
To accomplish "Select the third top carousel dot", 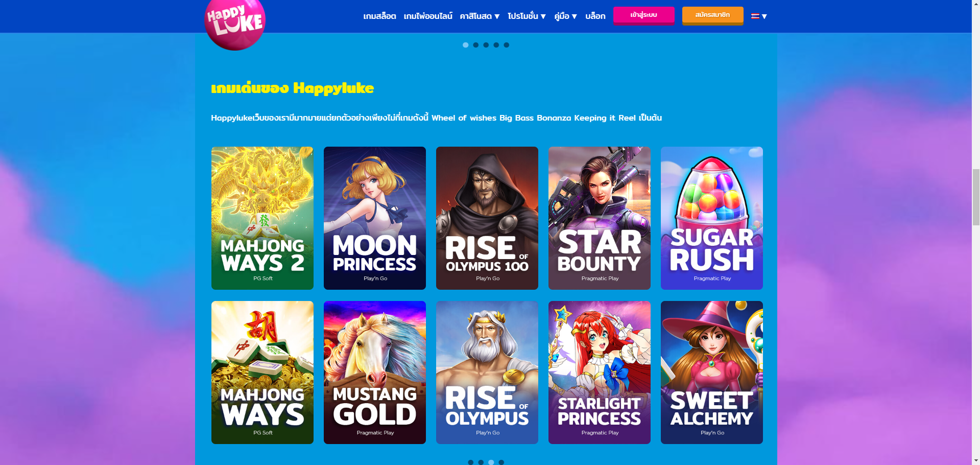I will pyautogui.click(x=486, y=45).
